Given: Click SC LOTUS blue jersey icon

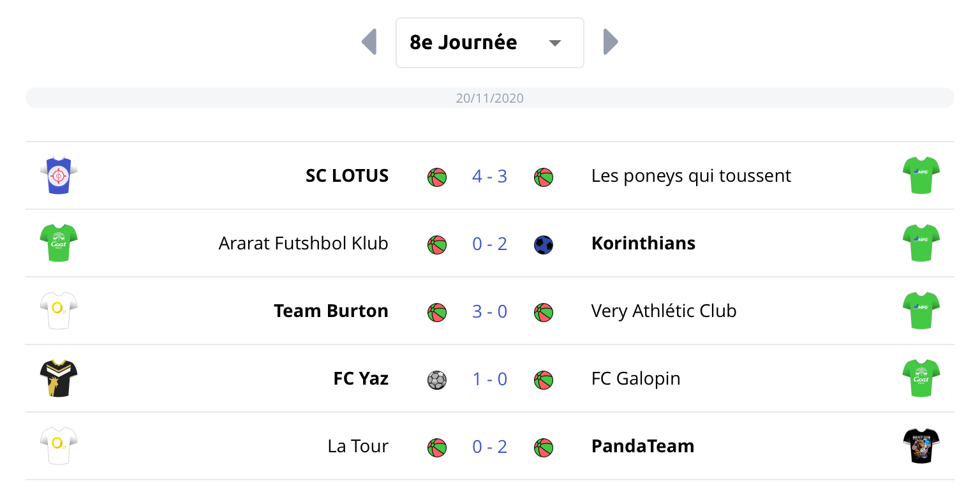Looking at the screenshot, I should [59, 175].
